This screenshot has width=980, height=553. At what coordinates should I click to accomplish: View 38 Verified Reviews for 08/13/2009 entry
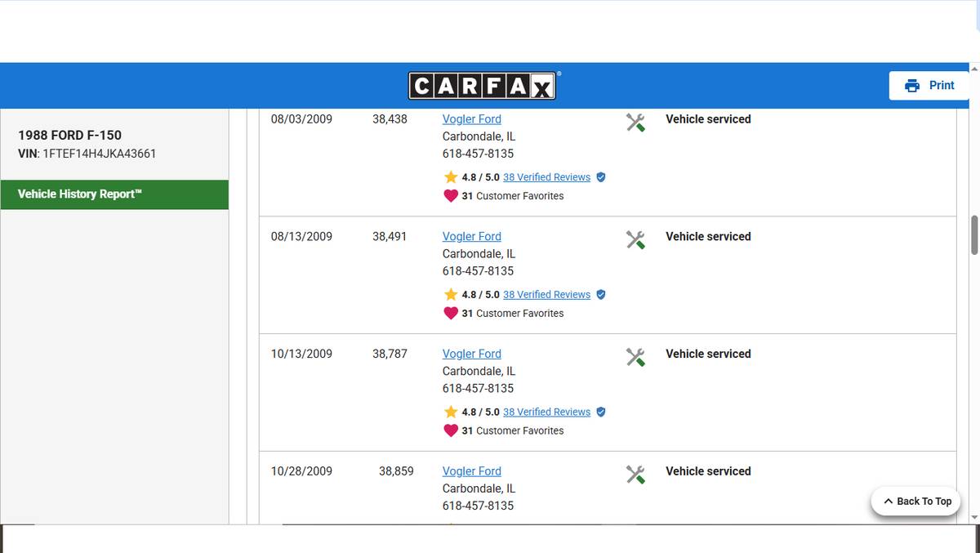coord(546,295)
